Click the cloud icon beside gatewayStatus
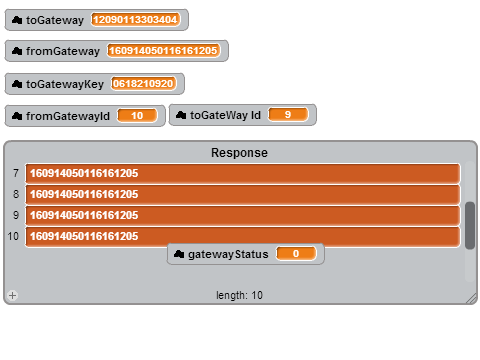 click(x=179, y=254)
